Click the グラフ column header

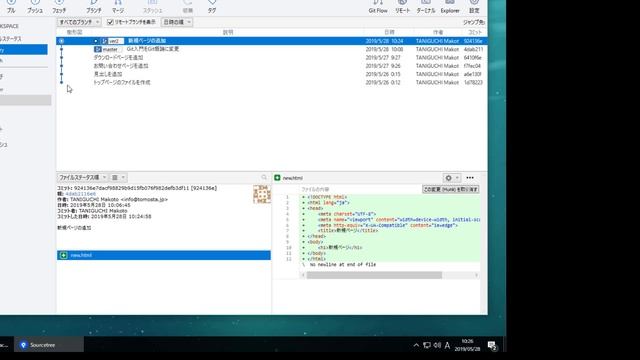[x=74, y=32]
